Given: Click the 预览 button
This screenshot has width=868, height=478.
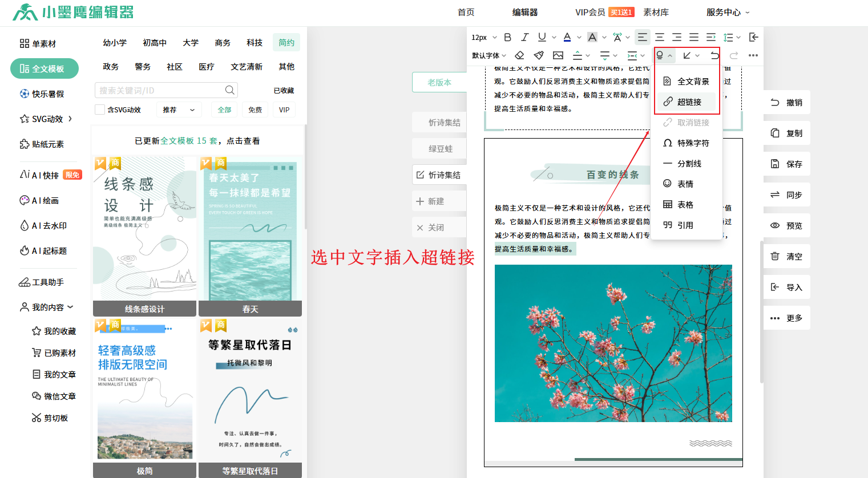Looking at the screenshot, I should pos(787,225).
